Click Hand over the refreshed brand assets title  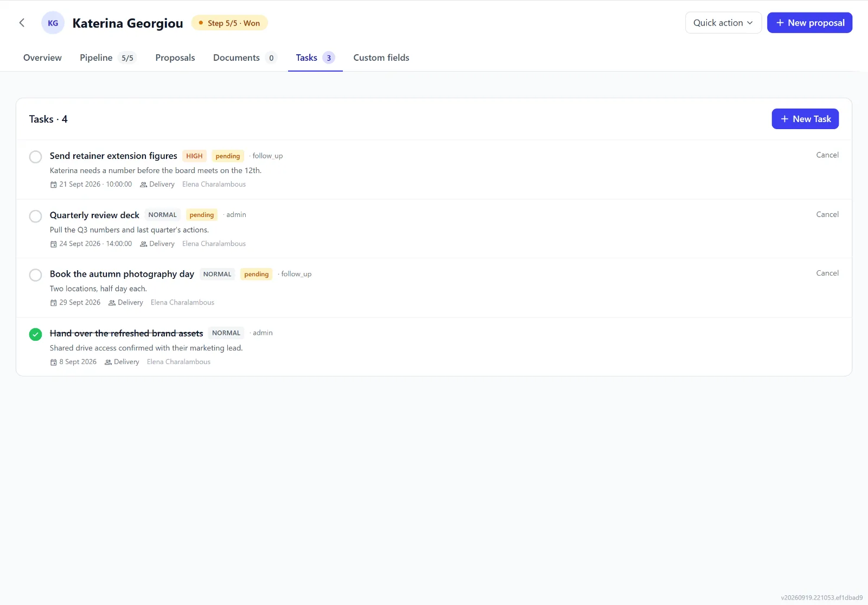pos(126,333)
